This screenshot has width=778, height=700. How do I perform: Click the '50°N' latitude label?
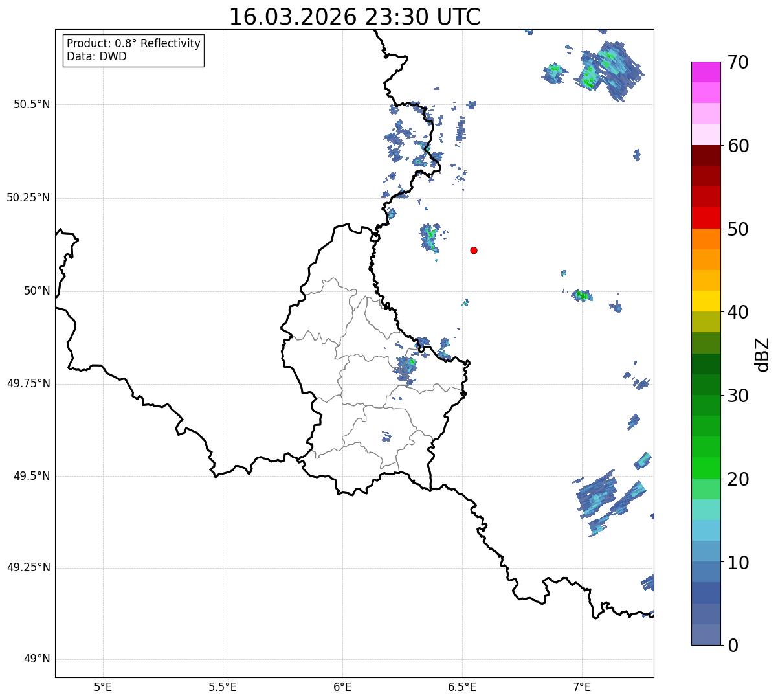click(37, 291)
